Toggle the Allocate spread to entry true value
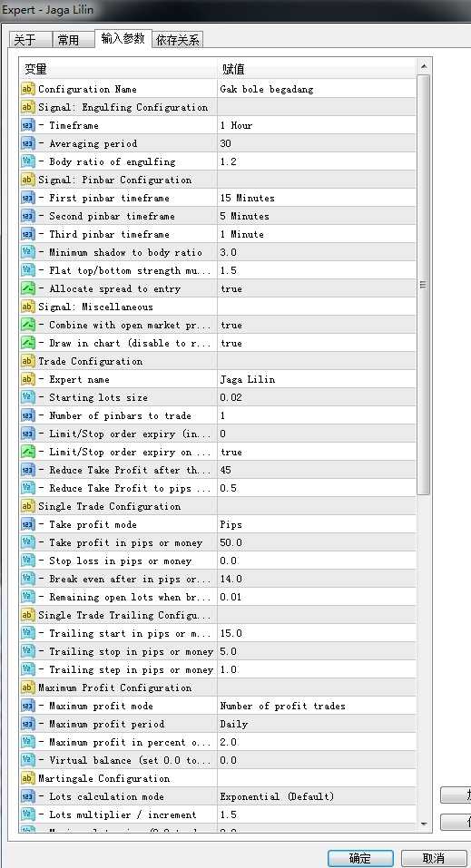Image resolution: width=471 pixels, height=868 pixels. point(316,288)
